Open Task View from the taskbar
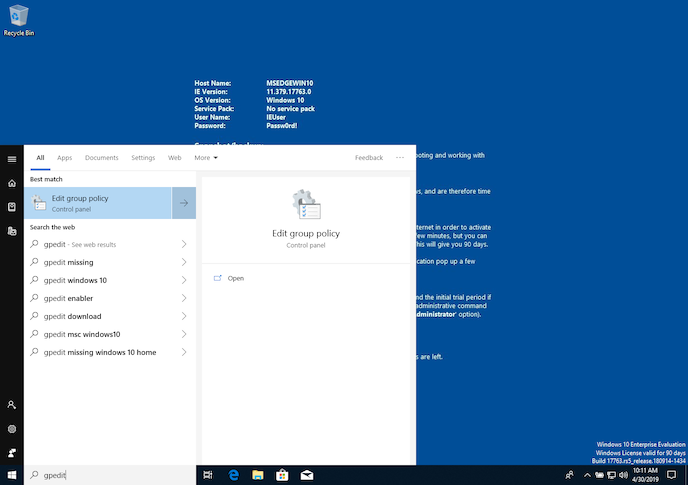This screenshot has width=688, height=485. [x=208, y=475]
